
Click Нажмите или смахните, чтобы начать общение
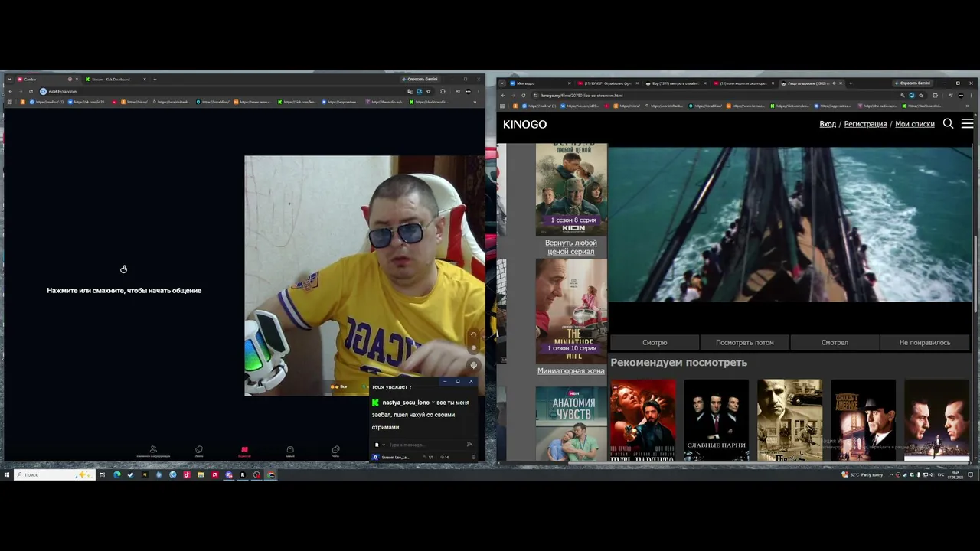[124, 291]
